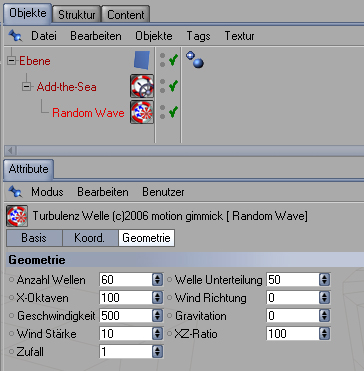This screenshot has width=364, height=371.
Task: Select the Add-the-Sea plugin icon
Action: pyautogui.click(x=142, y=86)
